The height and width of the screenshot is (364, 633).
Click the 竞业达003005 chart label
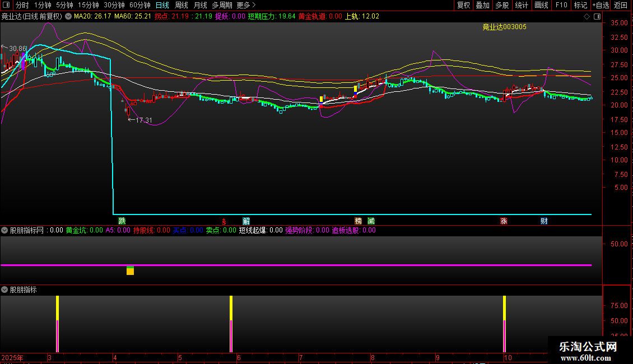coord(504,27)
